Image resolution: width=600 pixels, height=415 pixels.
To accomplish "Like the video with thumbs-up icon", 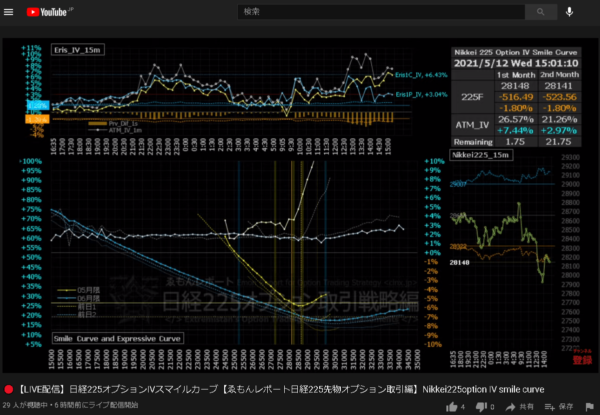I will [452, 407].
